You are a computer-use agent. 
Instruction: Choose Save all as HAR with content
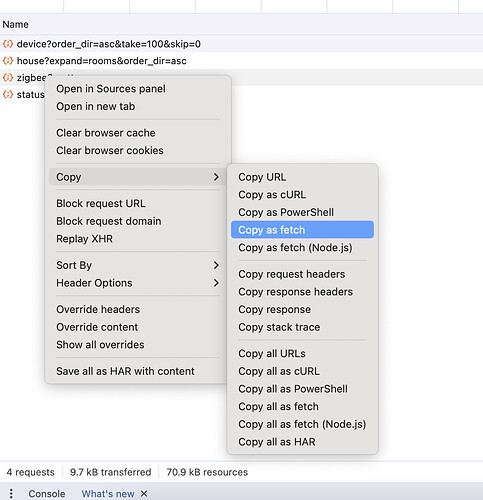pos(138,371)
